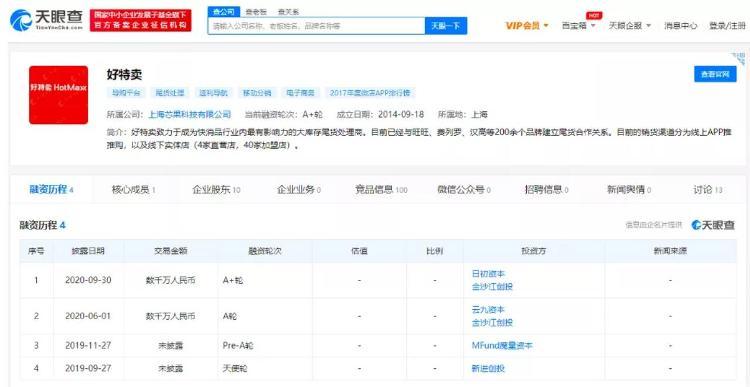Screen dimensions: 750x387
Task: Open 金沙江创投 link in A+轮 row
Action: click(x=492, y=287)
